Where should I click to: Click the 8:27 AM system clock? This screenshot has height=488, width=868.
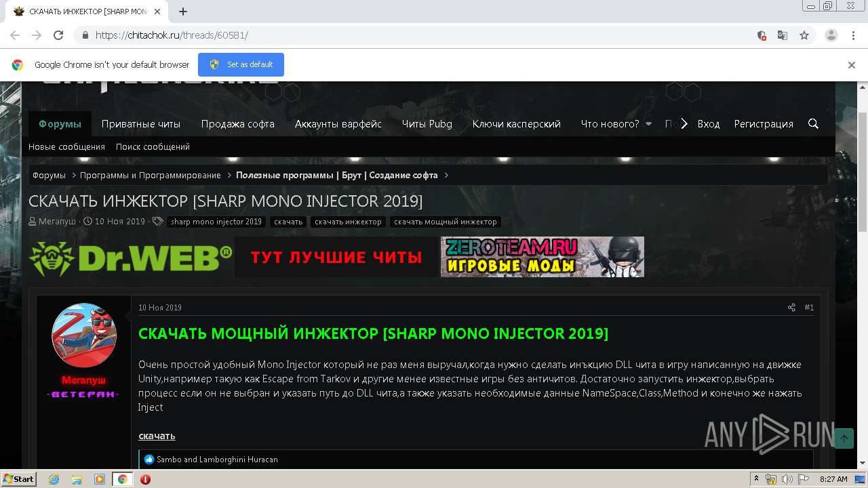click(833, 479)
